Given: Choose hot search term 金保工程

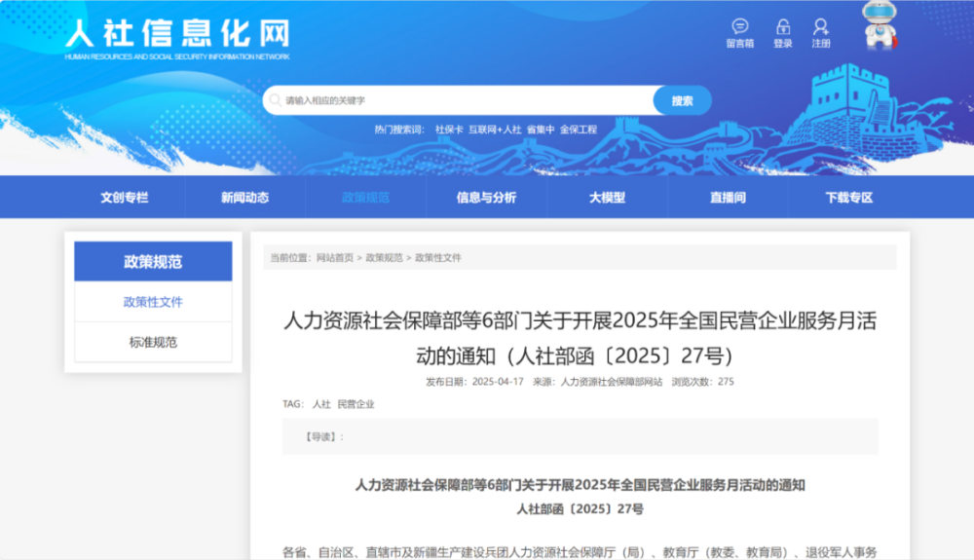Looking at the screenshot, I should point(579,130).
